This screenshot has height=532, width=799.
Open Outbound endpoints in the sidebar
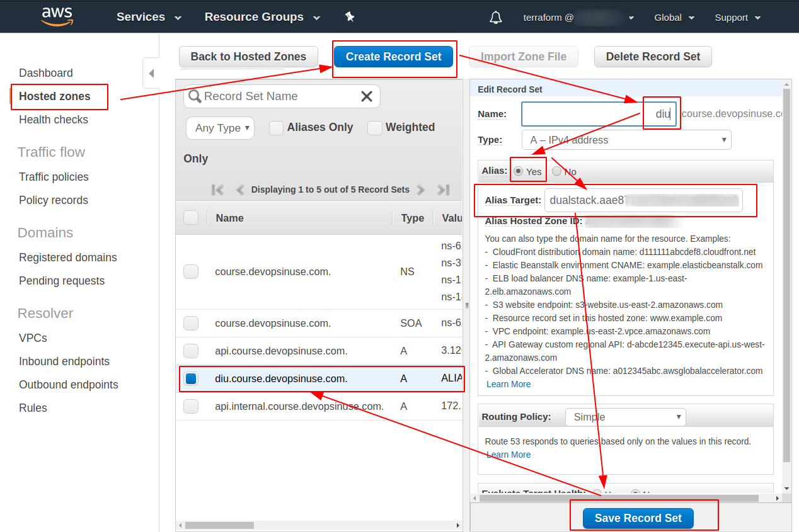point(69,385)
